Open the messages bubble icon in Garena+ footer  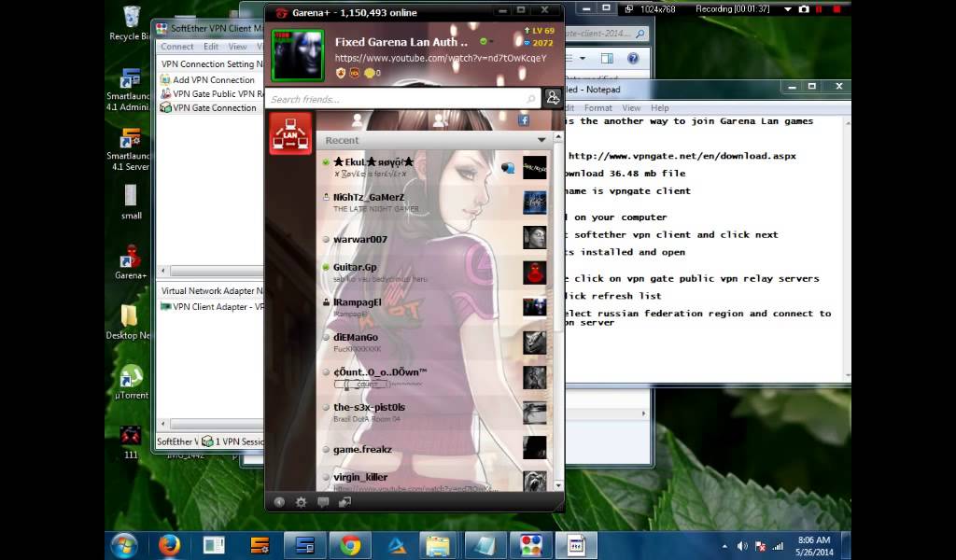tap(322, 502)
